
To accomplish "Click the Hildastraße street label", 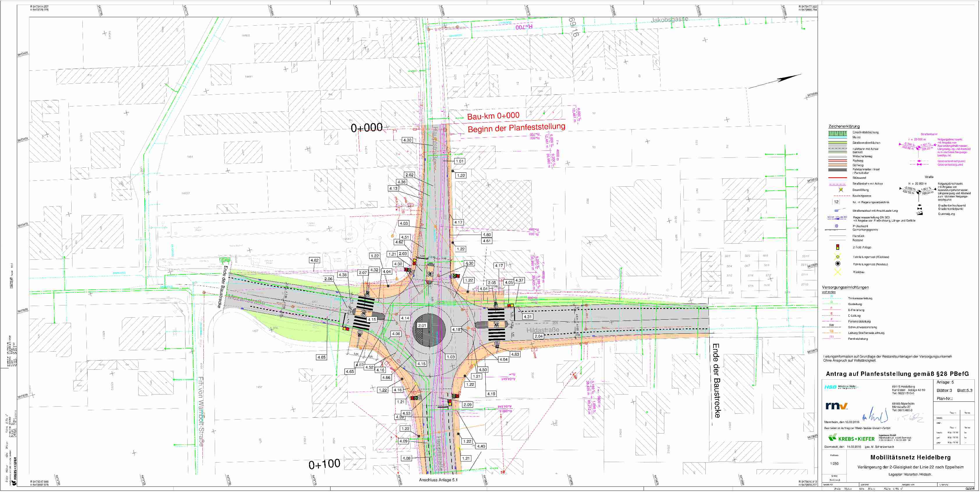I will click(x=542, y=330).
